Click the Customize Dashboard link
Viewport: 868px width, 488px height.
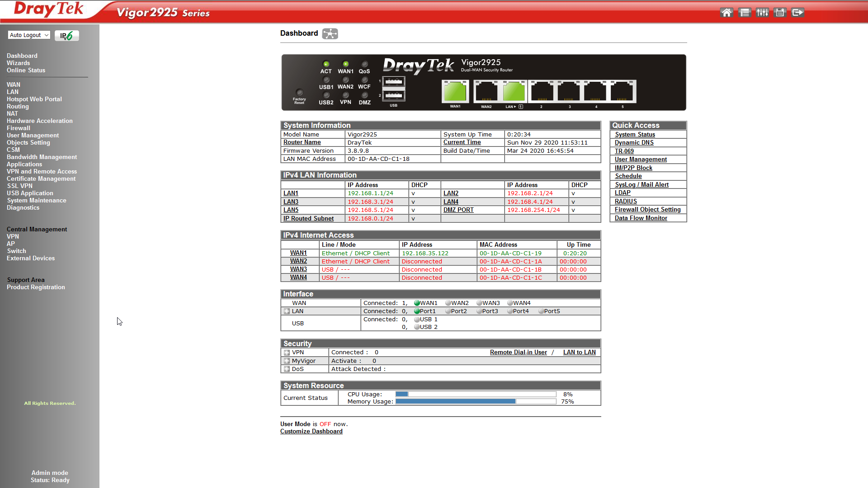[x=311, y=432]
